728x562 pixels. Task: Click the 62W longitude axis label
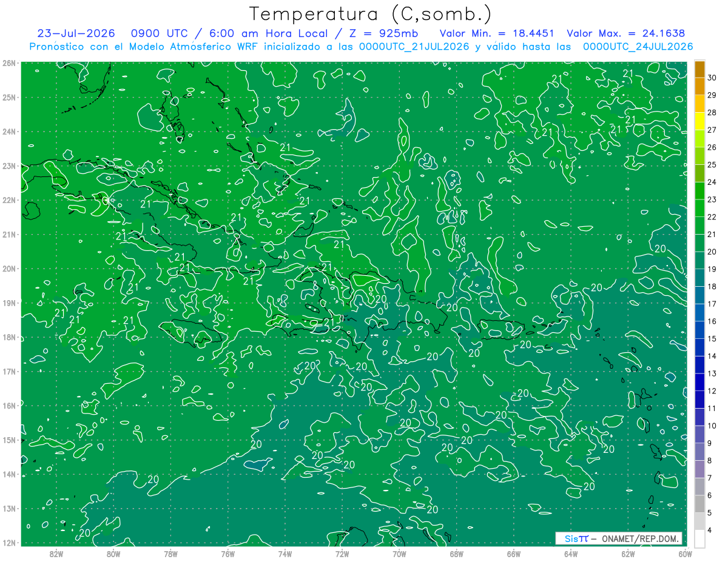point(628,554)
